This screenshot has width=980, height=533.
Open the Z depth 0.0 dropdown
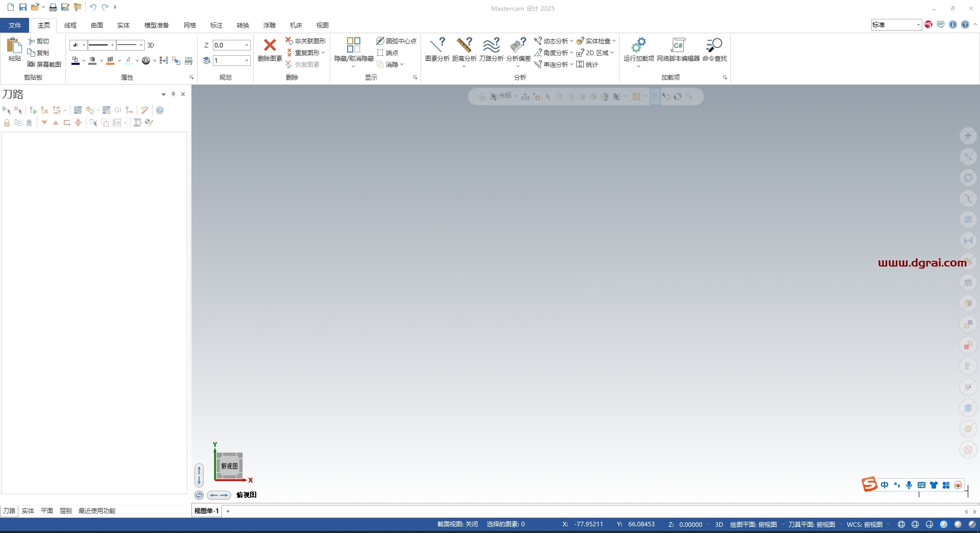click(x=247, y=45)
